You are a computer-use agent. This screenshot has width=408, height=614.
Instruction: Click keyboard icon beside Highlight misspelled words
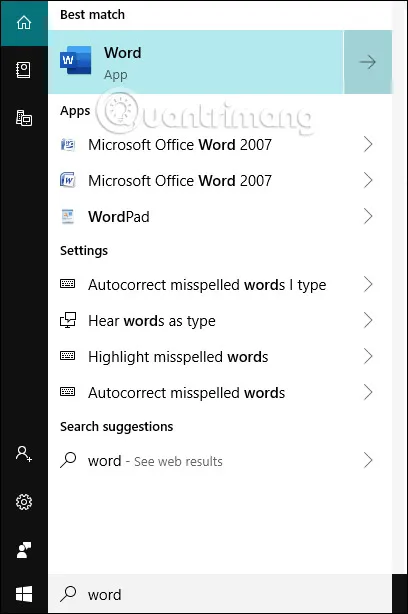click(68, 356)
